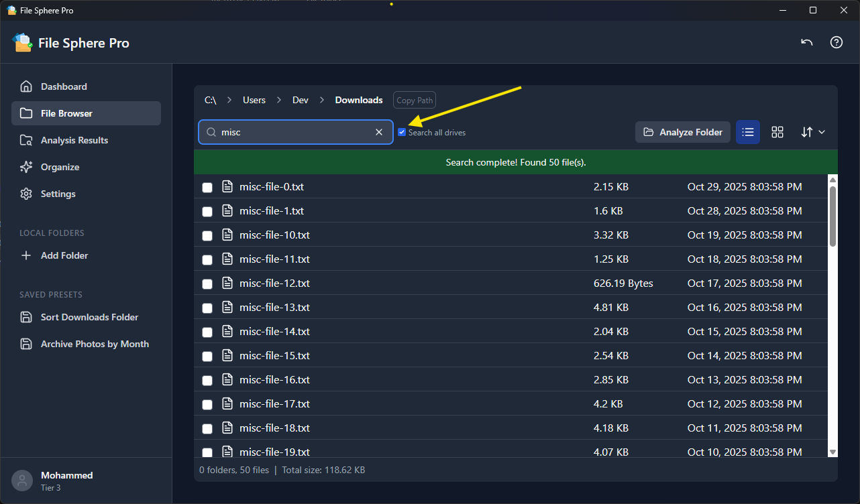Click into the search field containing misc

pyautogui.click(x=295, y=132)
